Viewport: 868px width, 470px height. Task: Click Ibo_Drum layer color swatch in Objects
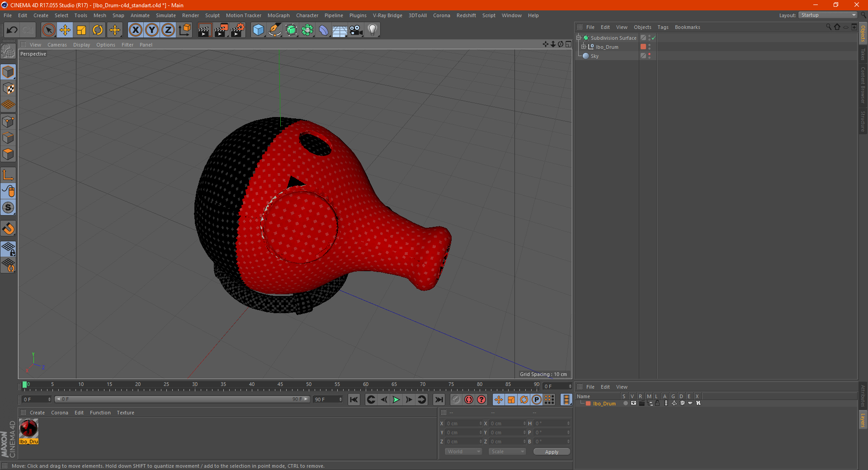pyautogui.click(x=643, y=47)
